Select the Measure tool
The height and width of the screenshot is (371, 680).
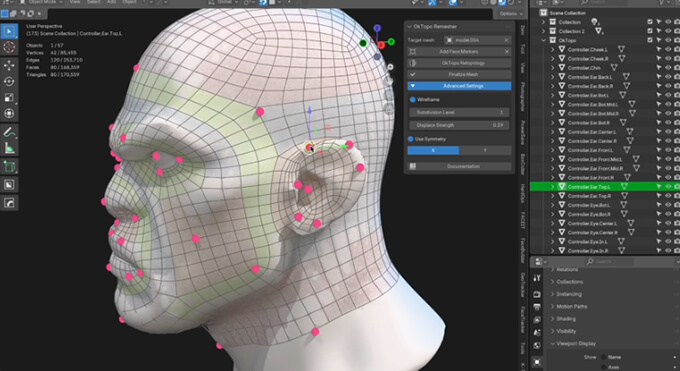(9, 148)
